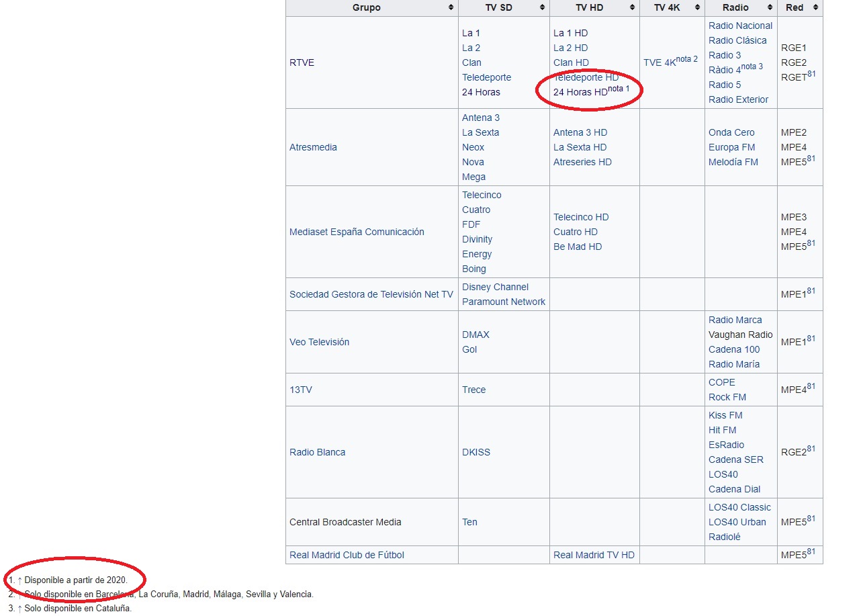Follow the FDF channel link
Image resolution: width=861 pixels, height=616 pixels.
(x=471, y=224)
